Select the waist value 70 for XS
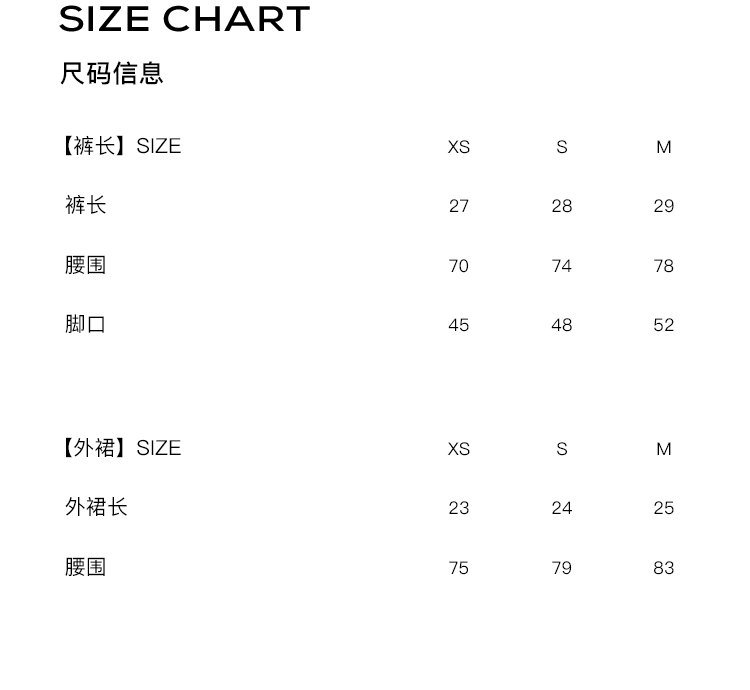750x690 pixels. (x=459, y=266)
